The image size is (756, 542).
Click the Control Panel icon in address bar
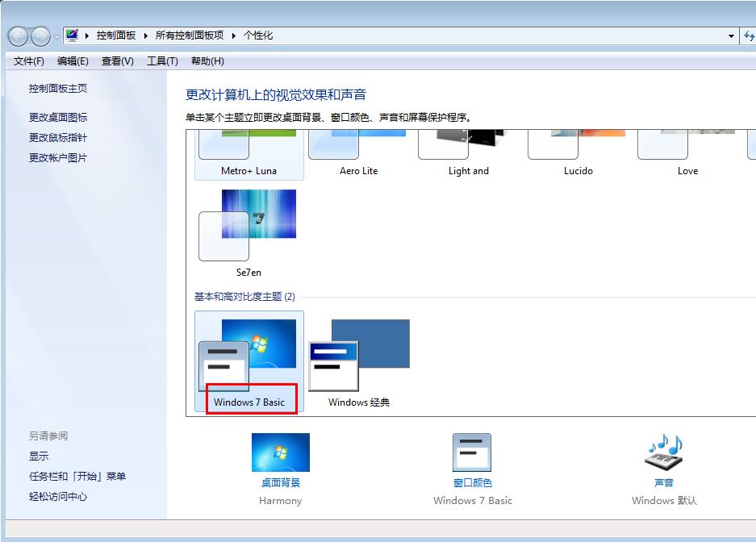pos(72,35)
